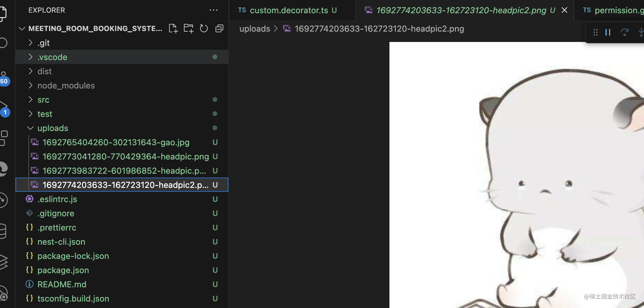Open package-lock.json
This screenshot has height=308, width=644.
(x=122, y=256)
